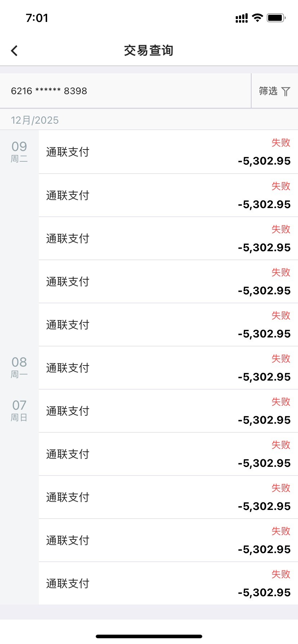Screen dimensions: 298x644
Task: Tap the 交易查询 page title
Action: (x=149, y=51)
